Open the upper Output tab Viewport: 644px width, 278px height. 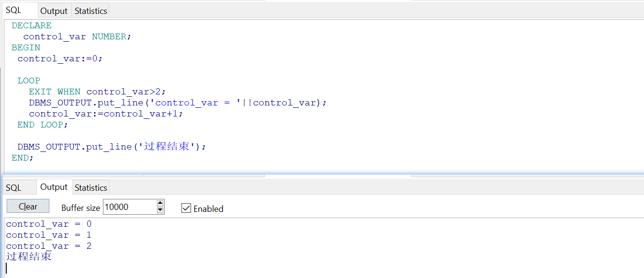(54, 11)
